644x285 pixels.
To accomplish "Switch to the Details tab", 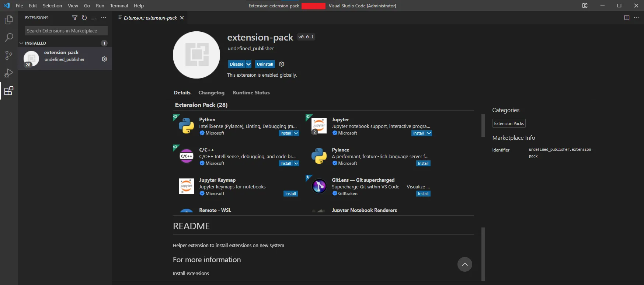I will pyautogui.click(x=182, y=93).
